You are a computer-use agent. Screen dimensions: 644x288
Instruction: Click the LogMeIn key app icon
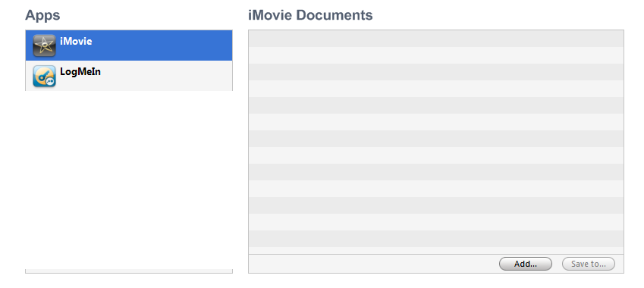44,76
